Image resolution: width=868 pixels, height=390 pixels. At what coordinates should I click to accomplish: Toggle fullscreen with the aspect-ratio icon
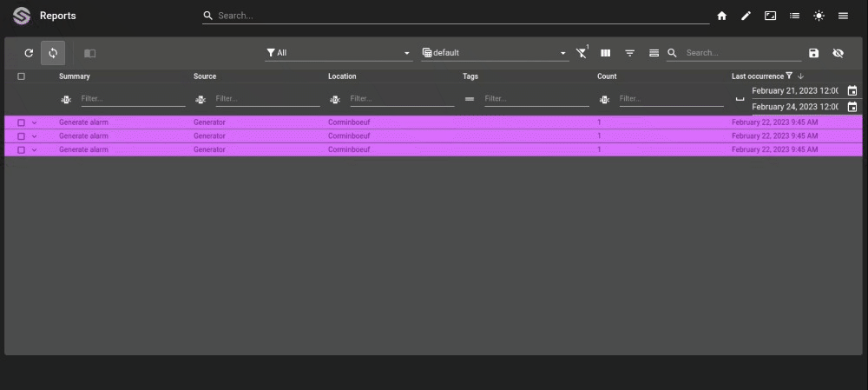pyautogui.click(x=771, y=16)
